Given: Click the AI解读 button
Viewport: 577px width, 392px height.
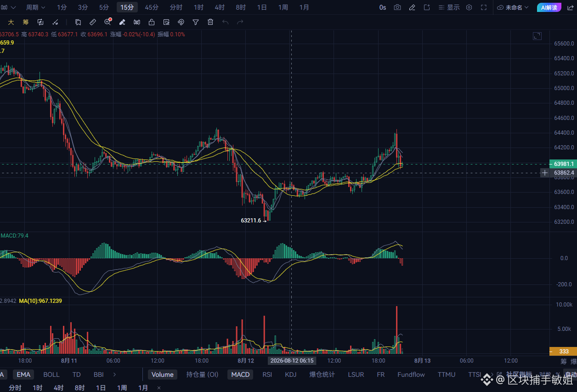Looking at the screenshot, I should click(x=549, y=7).
